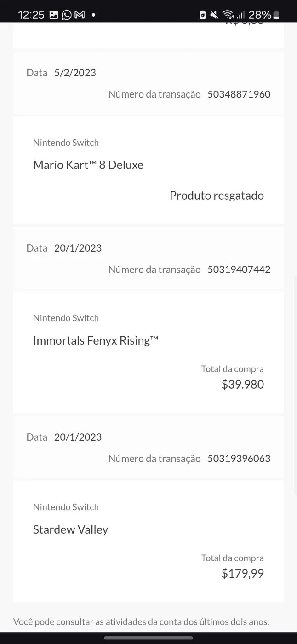Select the Mario Kart 8 Deluxe title

(88, 165)
